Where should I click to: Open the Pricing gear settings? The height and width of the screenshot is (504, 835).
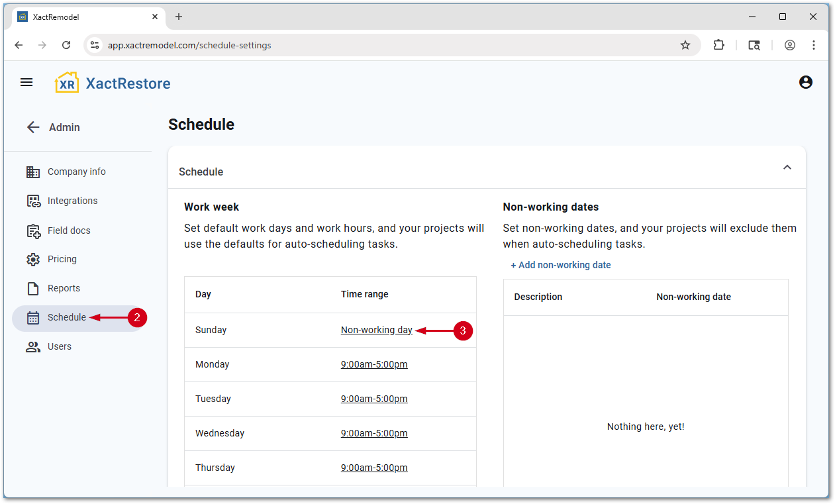pyautogui.click(x=62, y=259)
